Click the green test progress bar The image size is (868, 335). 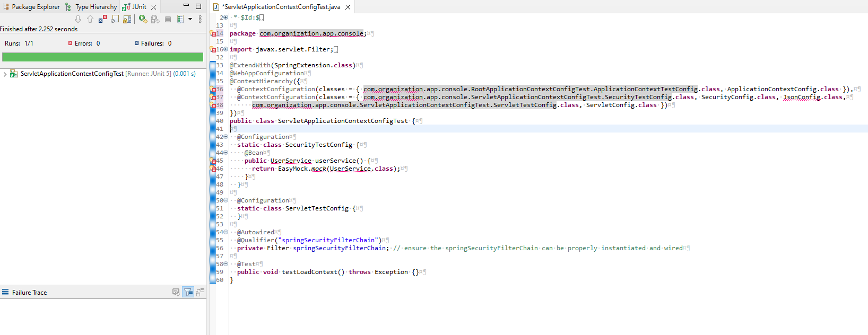(x=102, y=57)
